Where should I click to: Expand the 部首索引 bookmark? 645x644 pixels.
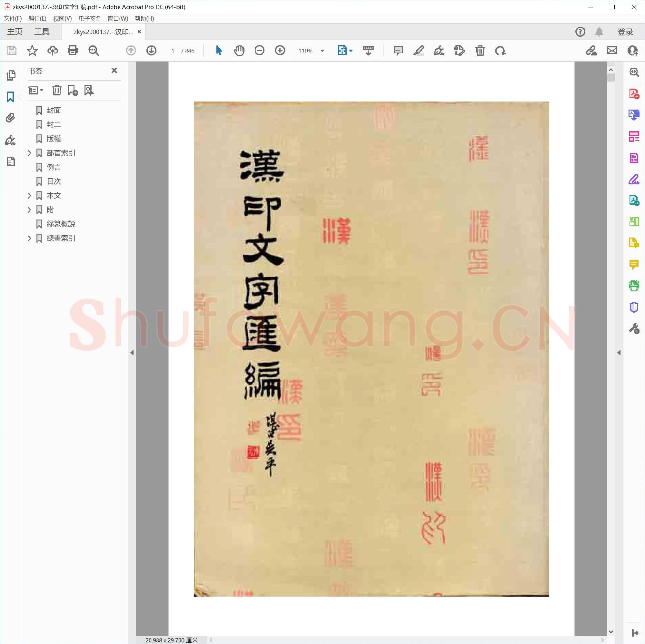[29, 153]
